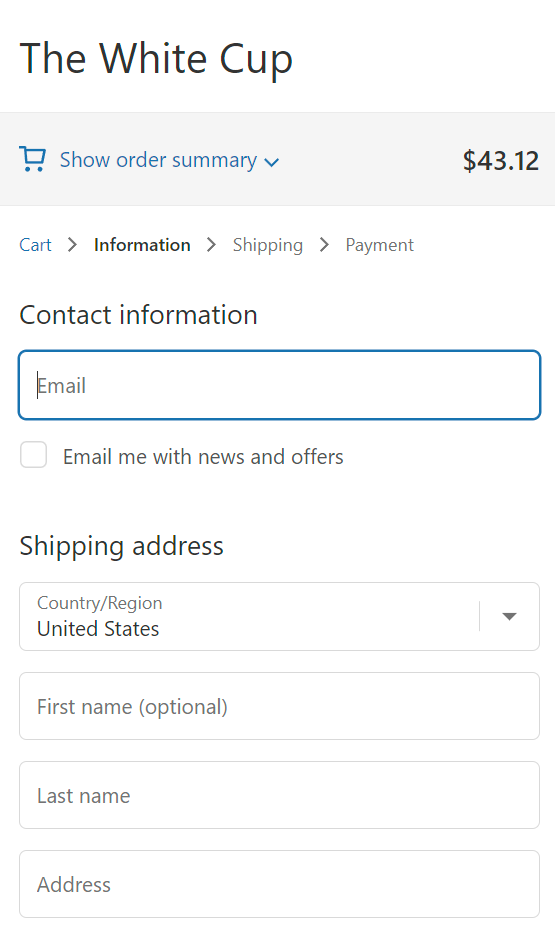Click the chevron after Cart breadcrumb
Screen dimensions: 555x928
coord(72,244)
